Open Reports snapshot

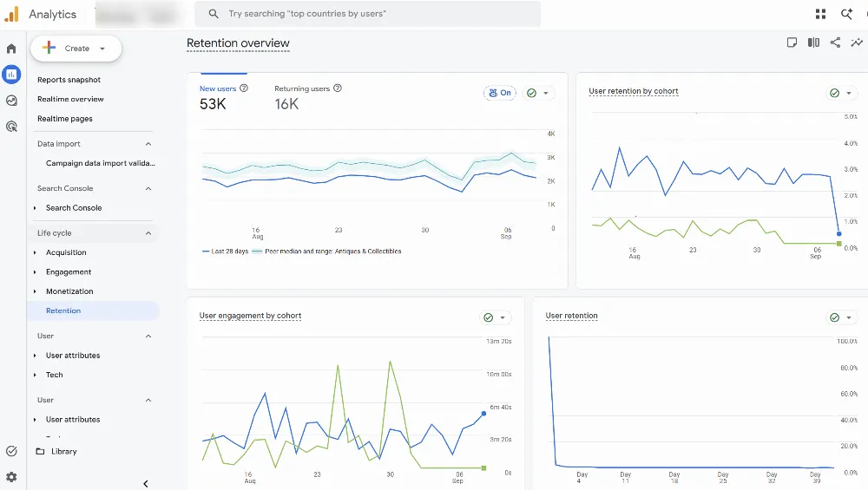[69, 80]
